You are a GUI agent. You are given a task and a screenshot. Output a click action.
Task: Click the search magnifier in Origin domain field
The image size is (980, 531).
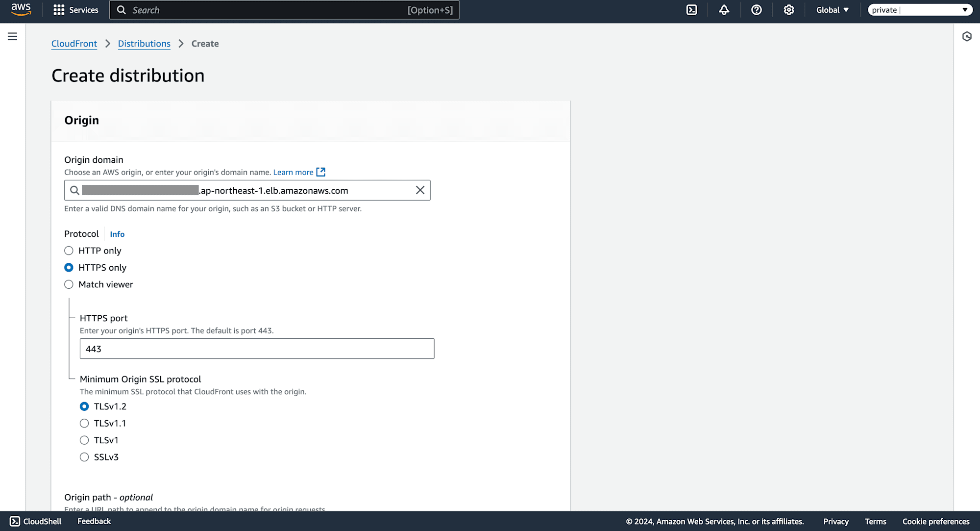74,190
